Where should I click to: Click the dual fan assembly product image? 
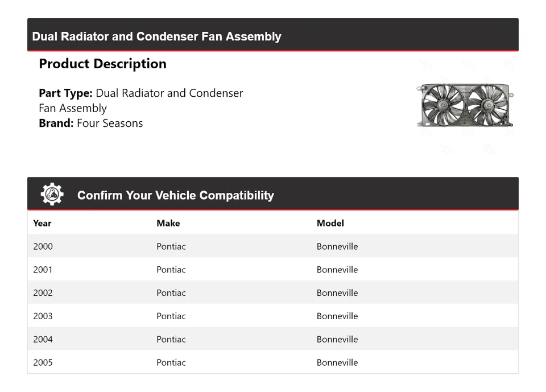pyautogui.click(x=465, y=106)
